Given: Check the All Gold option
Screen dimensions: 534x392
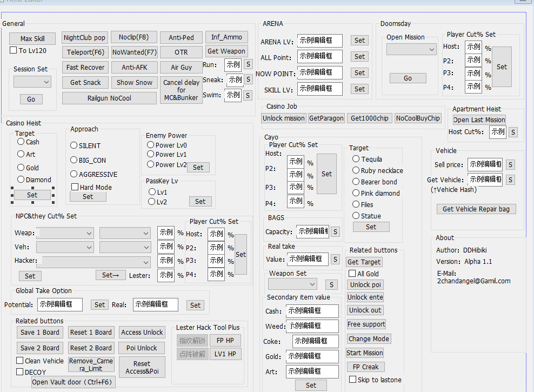Looking at the screenshot, I should (x=352, y=274).
